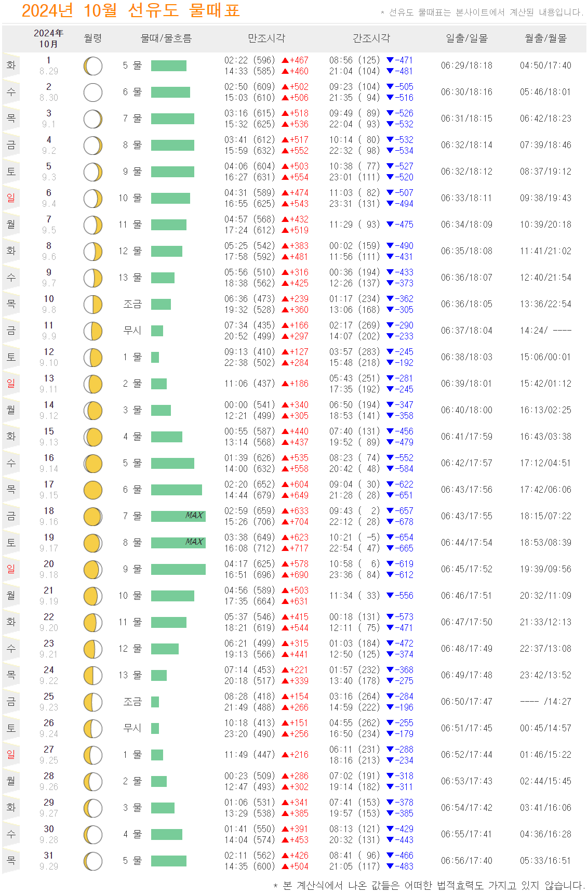This screenshot has width=588, height=894.
Task: Click the moon phase icon for October 19
Action: click(93, 543)
